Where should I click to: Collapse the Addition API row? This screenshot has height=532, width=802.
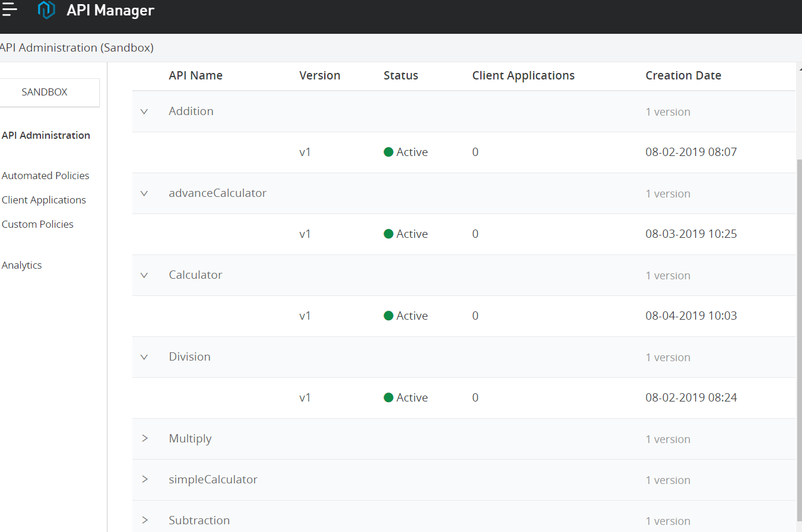pyautogui.click(x=144, y=111)
